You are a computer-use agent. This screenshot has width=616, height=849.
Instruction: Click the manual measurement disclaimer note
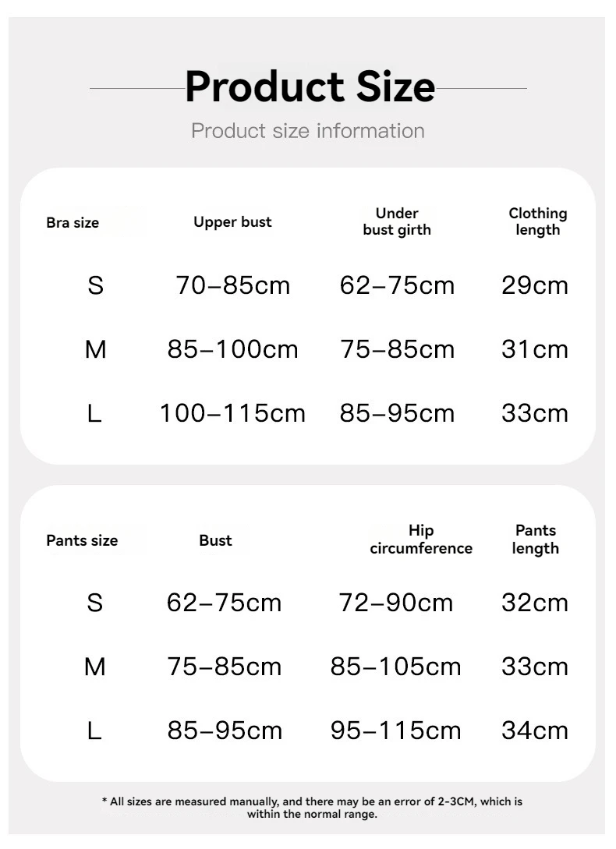point(312,808)
